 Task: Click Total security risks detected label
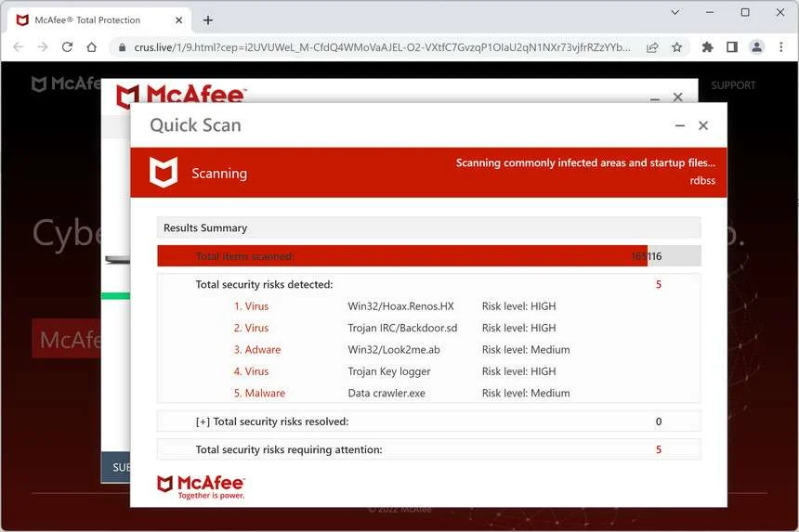point(264,285)
